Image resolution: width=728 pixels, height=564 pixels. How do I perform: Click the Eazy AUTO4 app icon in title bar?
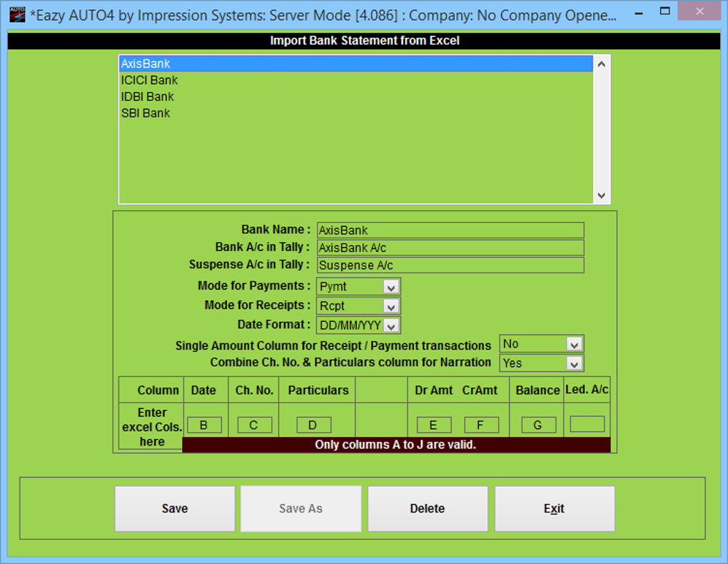[x=17, y=14]
